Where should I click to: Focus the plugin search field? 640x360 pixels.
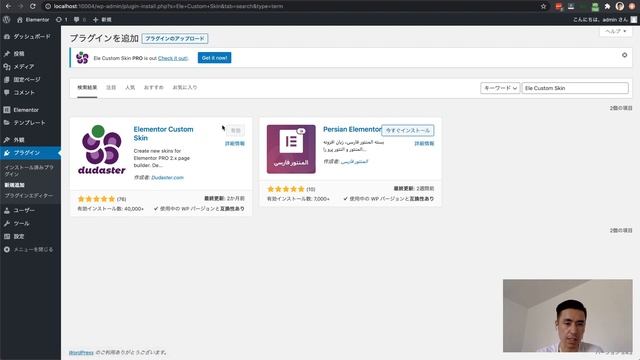pos(575,88)
